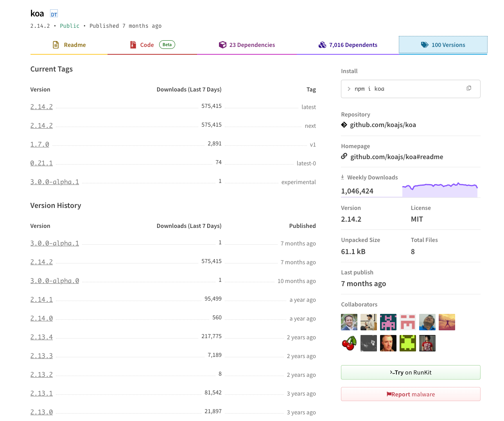Click the git repository icon
The height and width of the screenshot is (421, 504).
[344, 125]
